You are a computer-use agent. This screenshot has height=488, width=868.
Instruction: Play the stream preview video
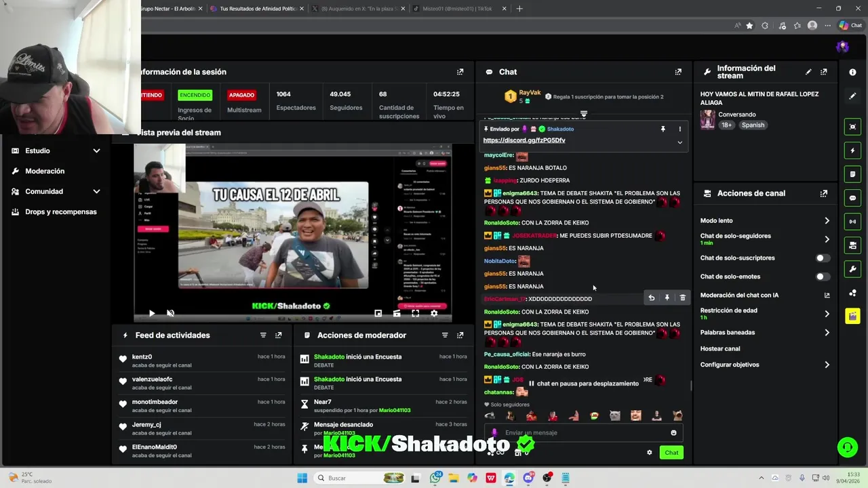tap(152, 313)
